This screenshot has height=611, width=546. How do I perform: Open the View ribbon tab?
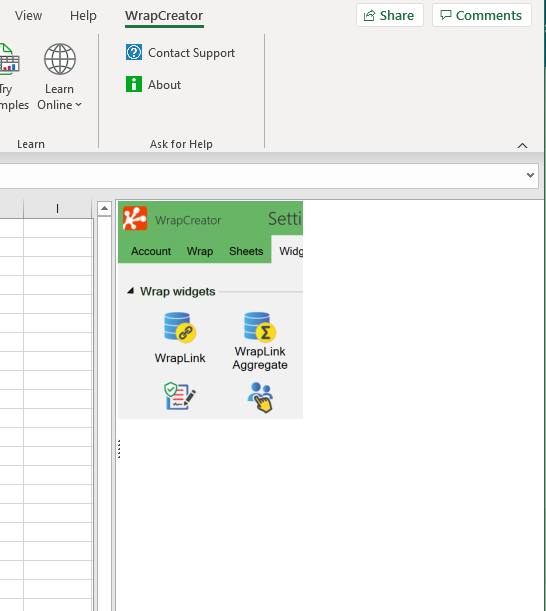click(28, 16)
